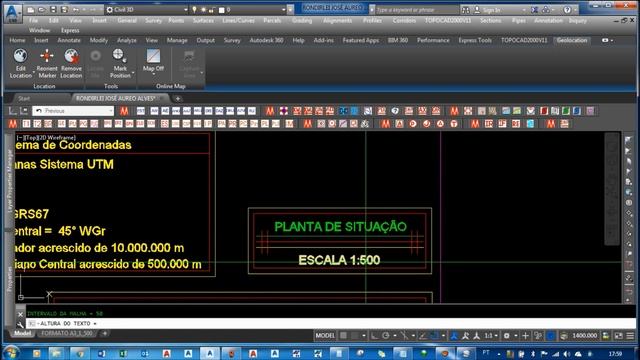
Task: Click the New file icon in quick access toolbar
Action: pos(31,9)
